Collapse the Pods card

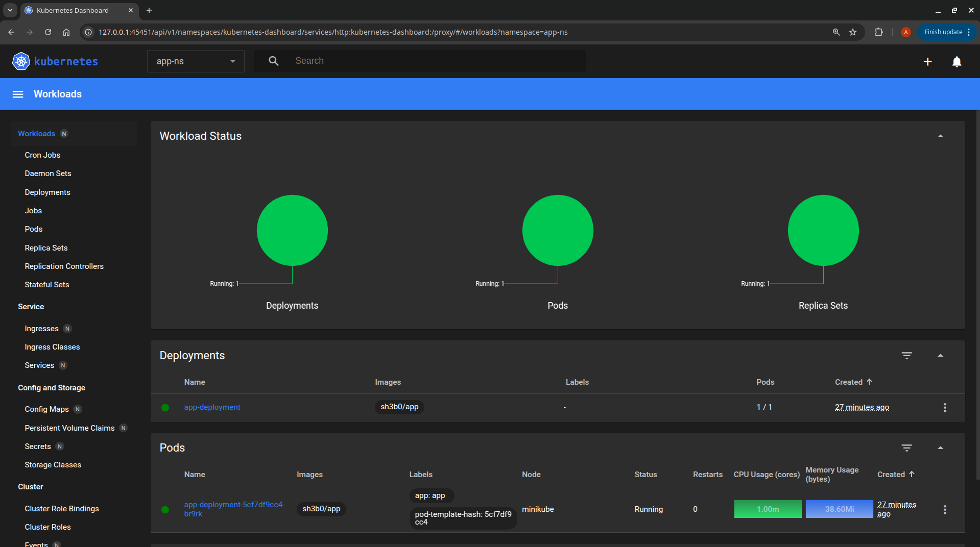pyautogui.click(x=940, y=448)
